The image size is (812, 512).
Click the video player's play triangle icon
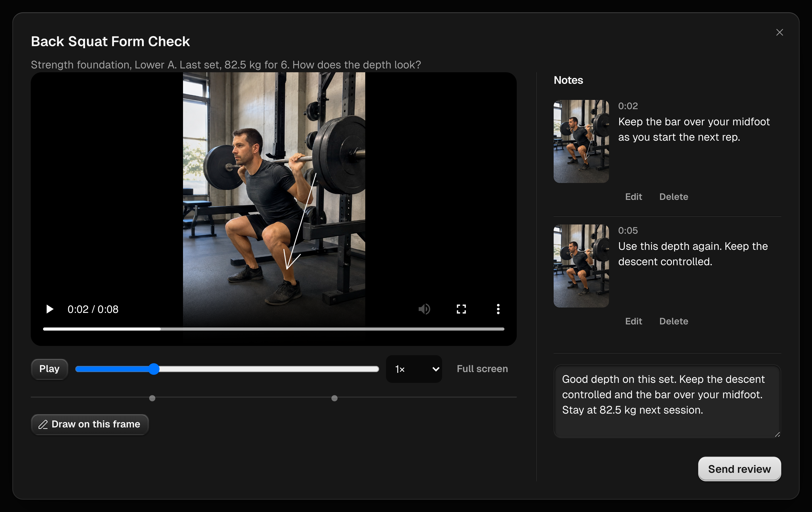click(49, 309)
